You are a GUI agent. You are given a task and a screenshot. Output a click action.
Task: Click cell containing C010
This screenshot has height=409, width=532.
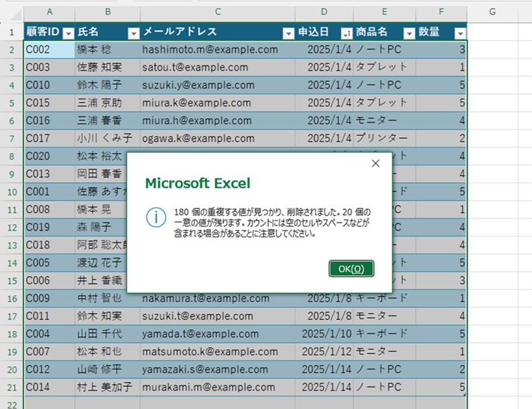pyautogui.click(x=50, y=85)
